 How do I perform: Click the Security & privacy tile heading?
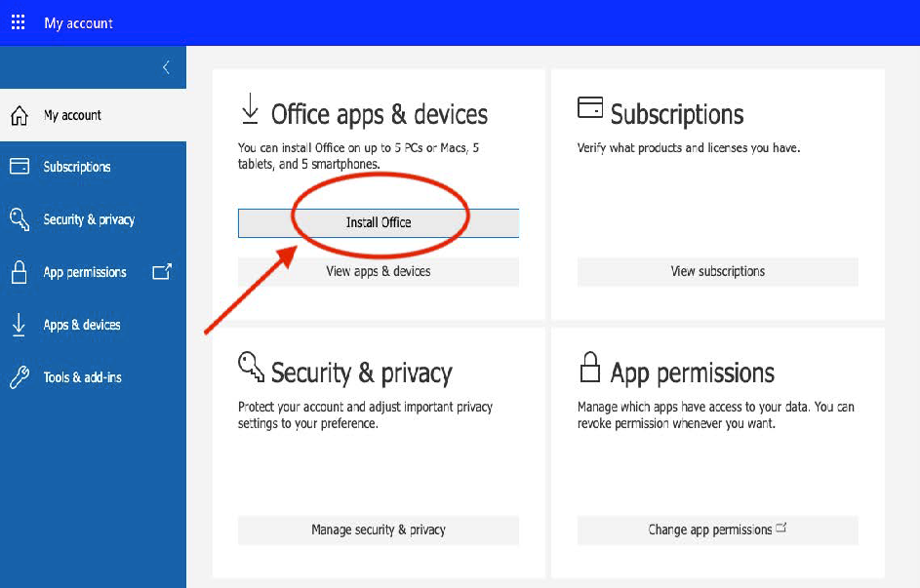click(362, 372)
